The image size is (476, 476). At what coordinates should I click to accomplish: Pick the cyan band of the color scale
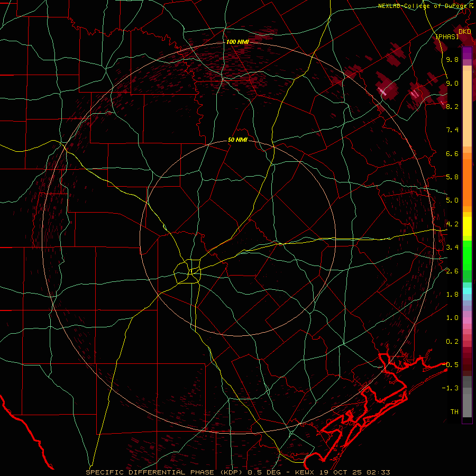click(x=467, y=290)
